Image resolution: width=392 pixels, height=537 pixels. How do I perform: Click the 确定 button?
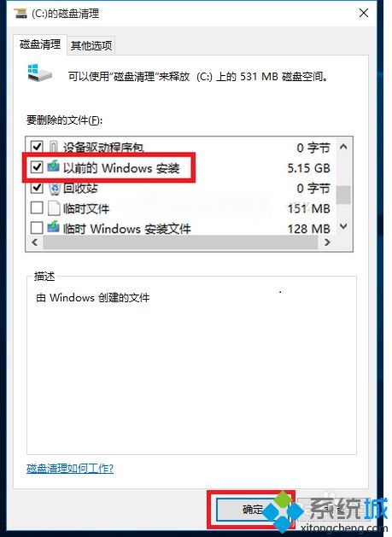pyautogui.click(x=253, y=510)
